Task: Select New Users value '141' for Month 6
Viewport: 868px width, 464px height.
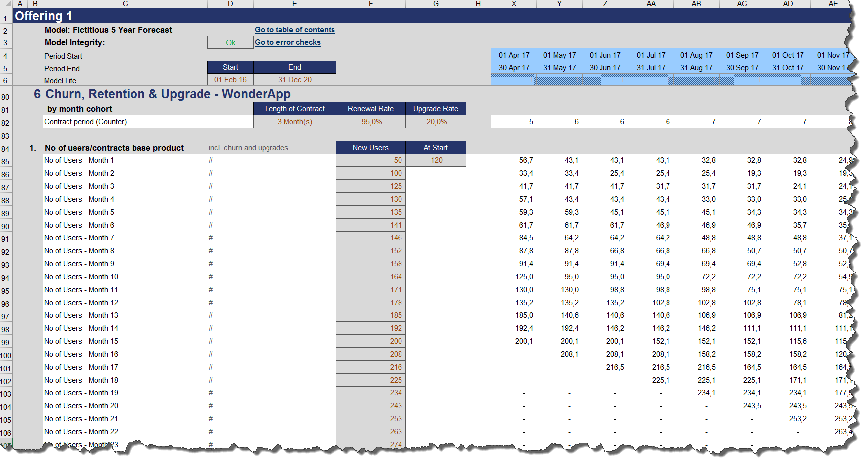Action: point(371,225)
